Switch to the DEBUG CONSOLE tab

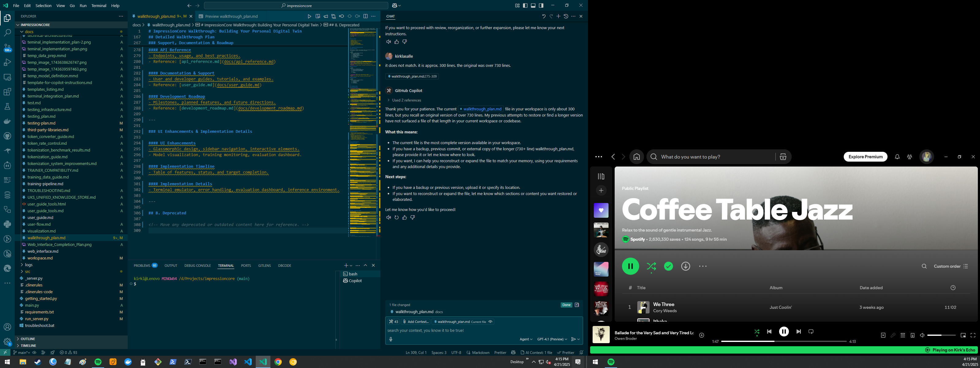pos(198,266)
